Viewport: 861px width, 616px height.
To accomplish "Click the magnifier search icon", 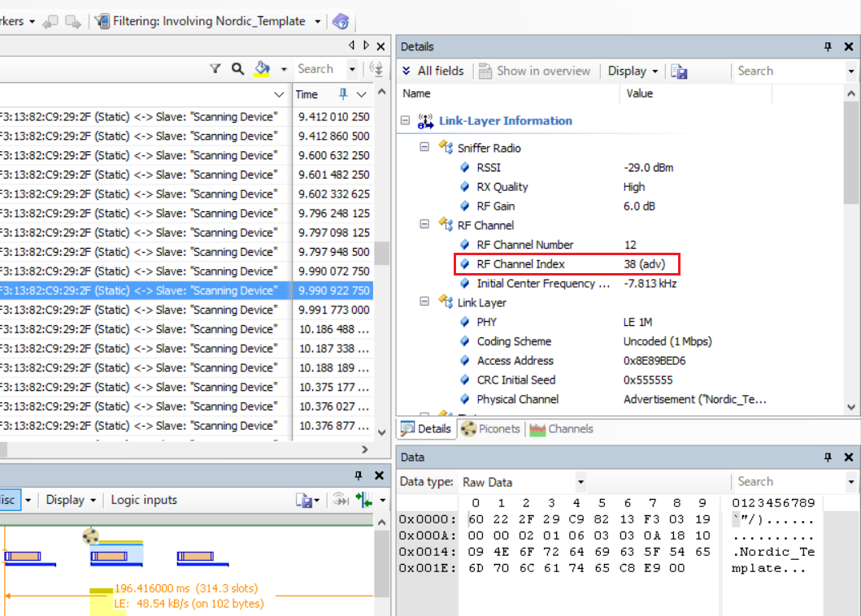I will pos(237,68).
